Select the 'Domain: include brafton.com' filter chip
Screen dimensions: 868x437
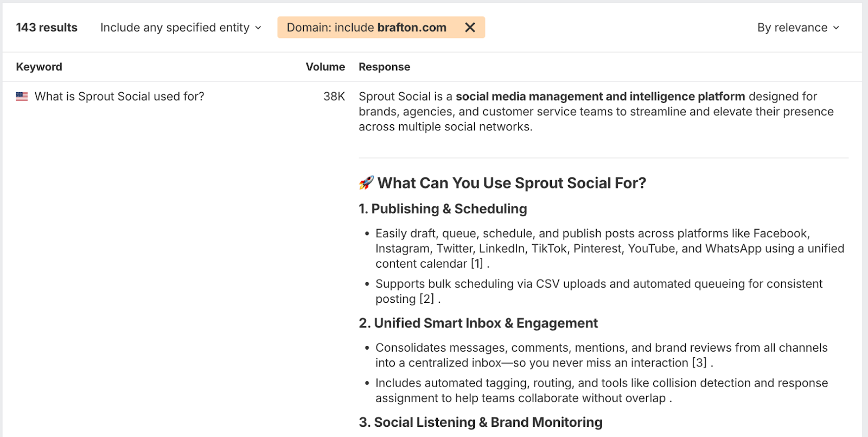coord(381,27)
